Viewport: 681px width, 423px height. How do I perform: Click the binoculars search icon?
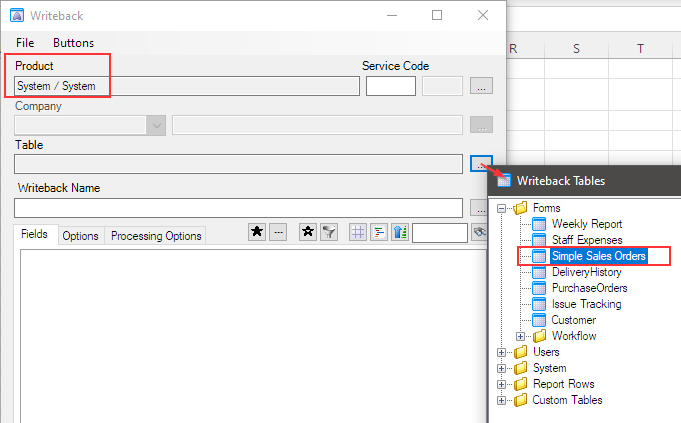point(479,232)
